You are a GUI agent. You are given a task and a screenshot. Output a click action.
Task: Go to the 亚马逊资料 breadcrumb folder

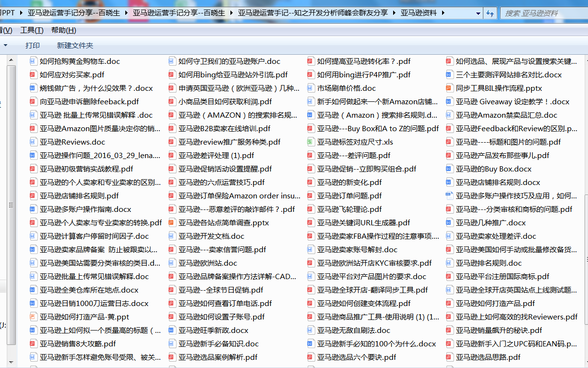(x=419, y=13)
